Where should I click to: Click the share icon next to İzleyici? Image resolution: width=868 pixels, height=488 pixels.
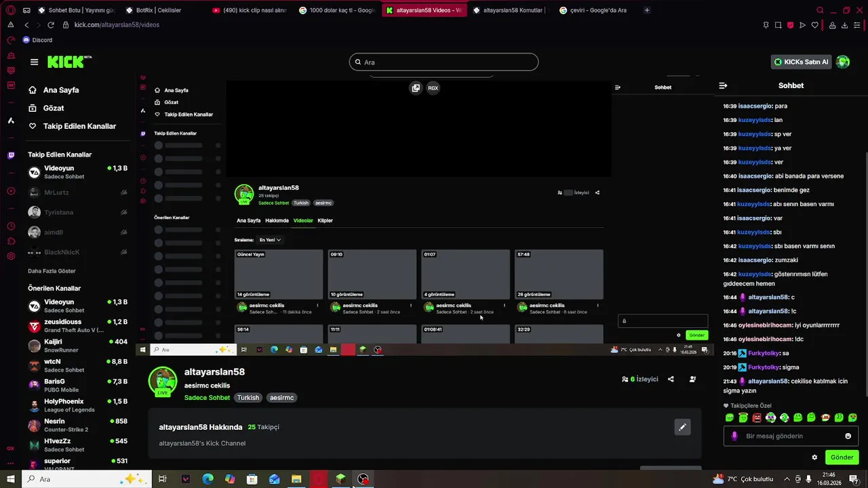pyautogui.click(x=671, y=379)
